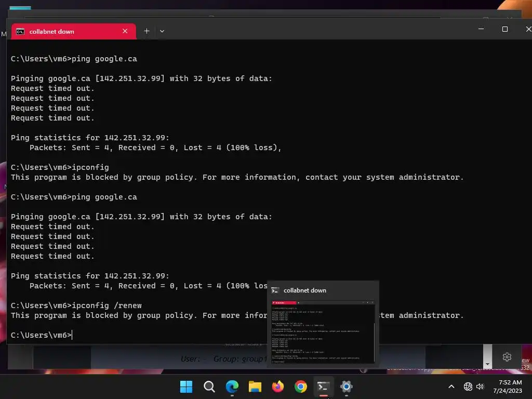Open volume control tray icon
The width and height of the screenshot is (532, 399).
click(480, 387)
